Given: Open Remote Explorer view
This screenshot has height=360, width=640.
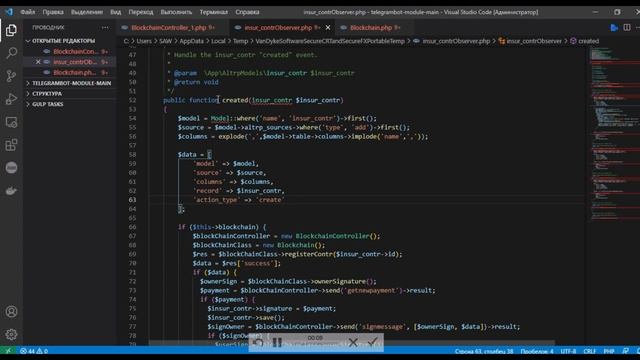Looking at the screenshot, I should (x=11, y=122).
